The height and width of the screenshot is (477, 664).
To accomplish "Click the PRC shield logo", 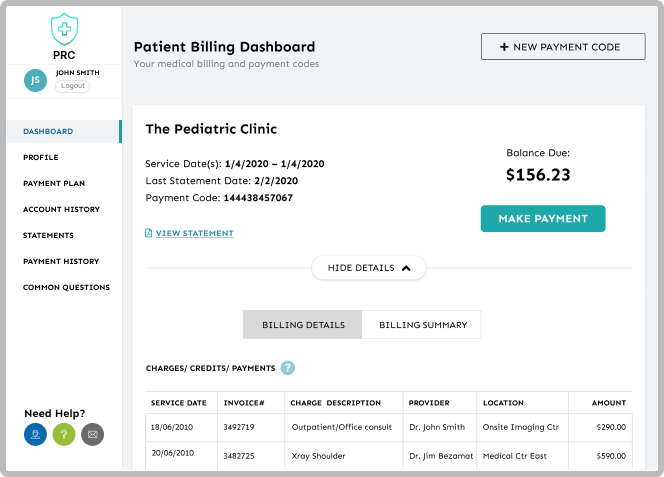I will (x=63, y=26).
